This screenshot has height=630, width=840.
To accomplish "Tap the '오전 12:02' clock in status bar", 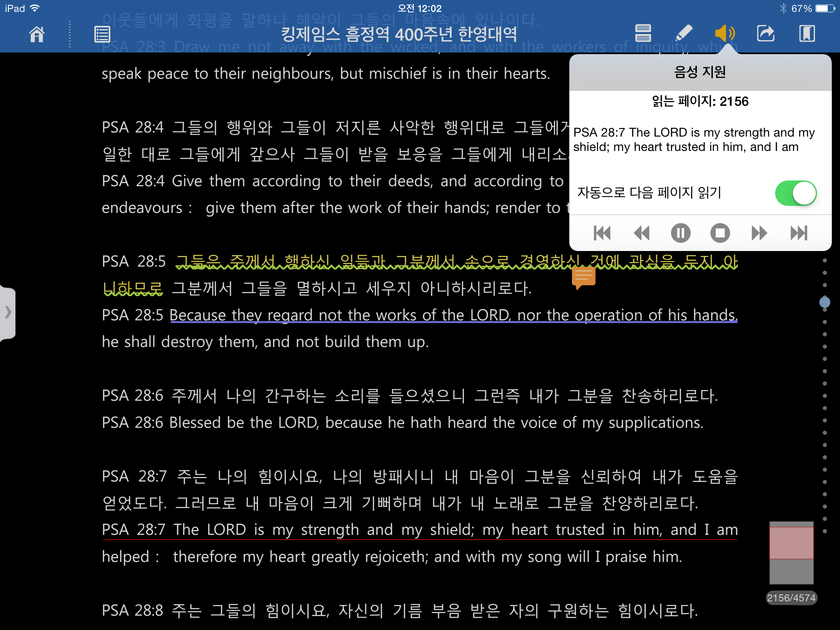I will [x=420, y=8].
